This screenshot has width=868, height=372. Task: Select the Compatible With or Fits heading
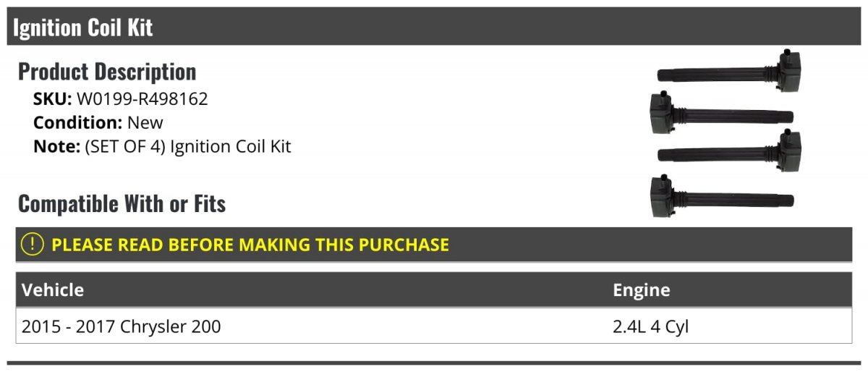(x=122, y=204)
